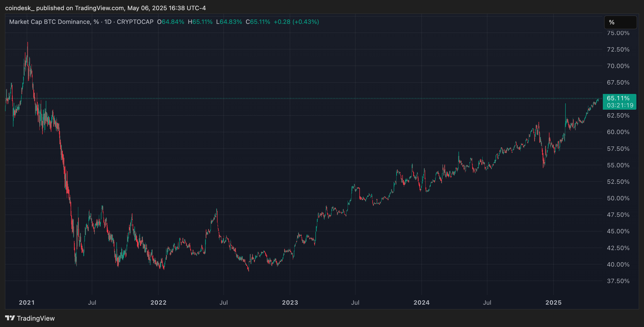Select the 1D interval label in legend
The width and height of the screenshot is (644, 327).
click(108, 22)
